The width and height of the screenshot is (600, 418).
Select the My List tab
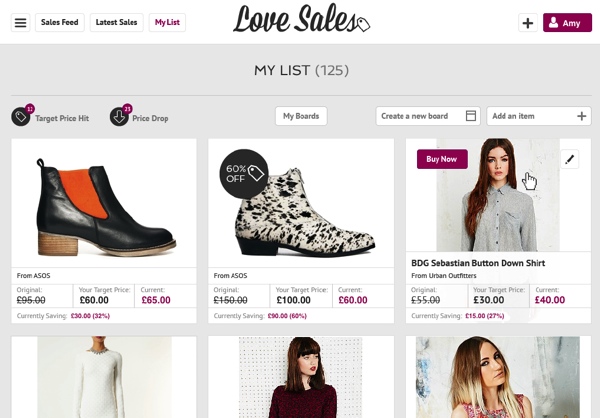[167, 23]
